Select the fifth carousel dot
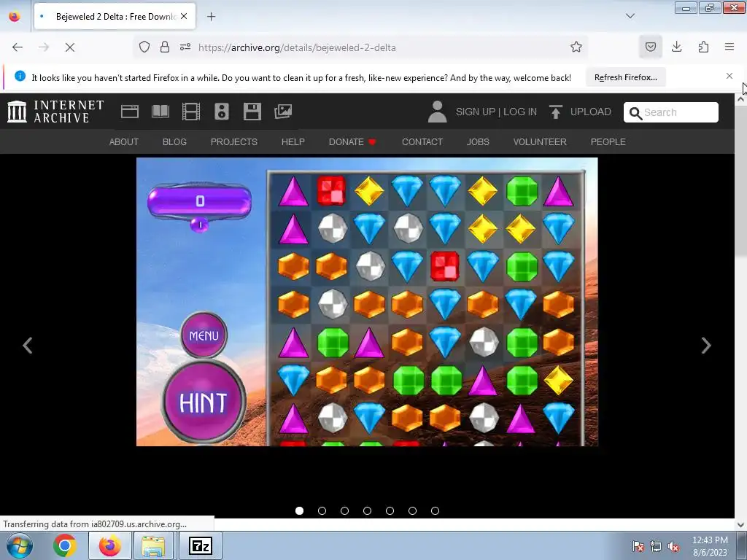This screenshot has height=560, width=747. pyautogui.click(x=390, y=510)
